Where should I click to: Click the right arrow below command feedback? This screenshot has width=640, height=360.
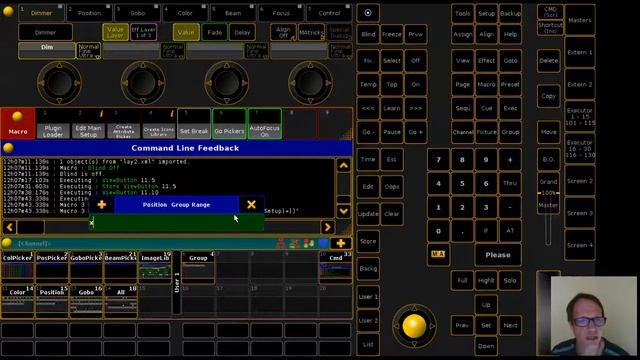[327, 227]
